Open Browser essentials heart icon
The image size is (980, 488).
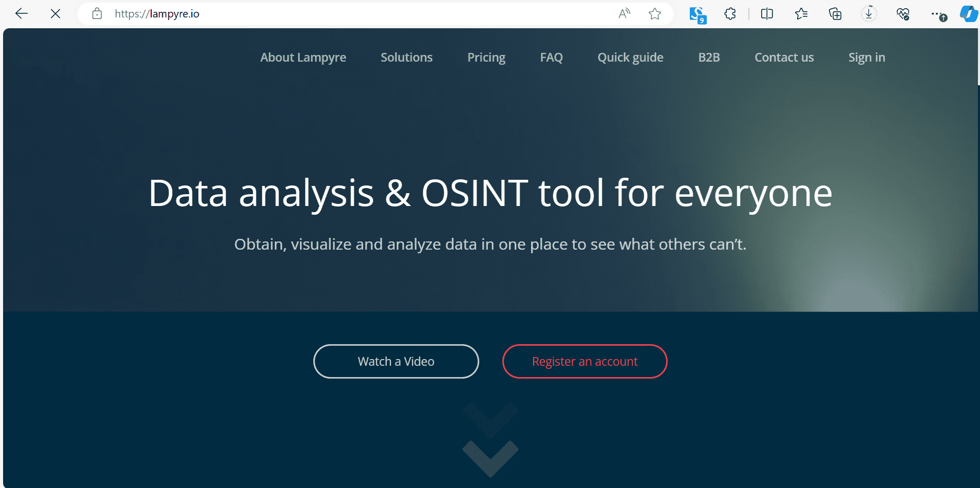tap(903, 14)
